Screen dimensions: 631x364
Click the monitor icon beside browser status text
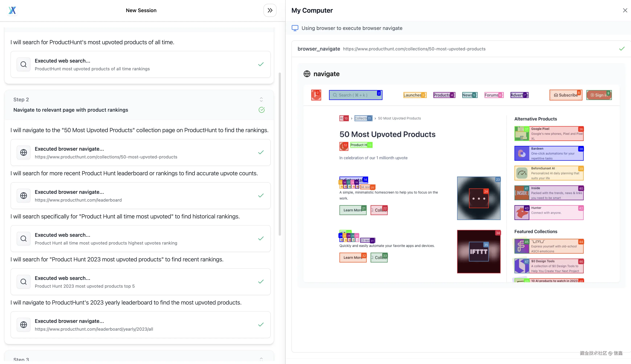[x=295, y=28]
